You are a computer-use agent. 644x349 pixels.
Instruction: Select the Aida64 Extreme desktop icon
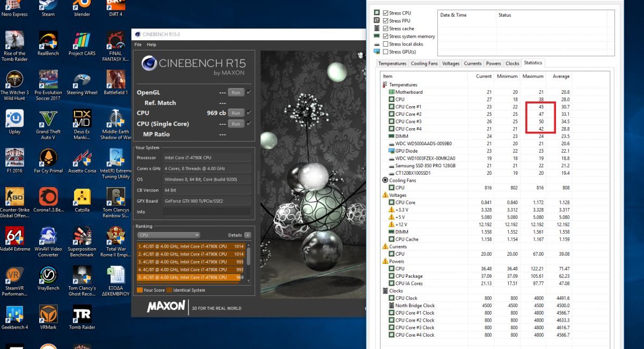[14, 239]
